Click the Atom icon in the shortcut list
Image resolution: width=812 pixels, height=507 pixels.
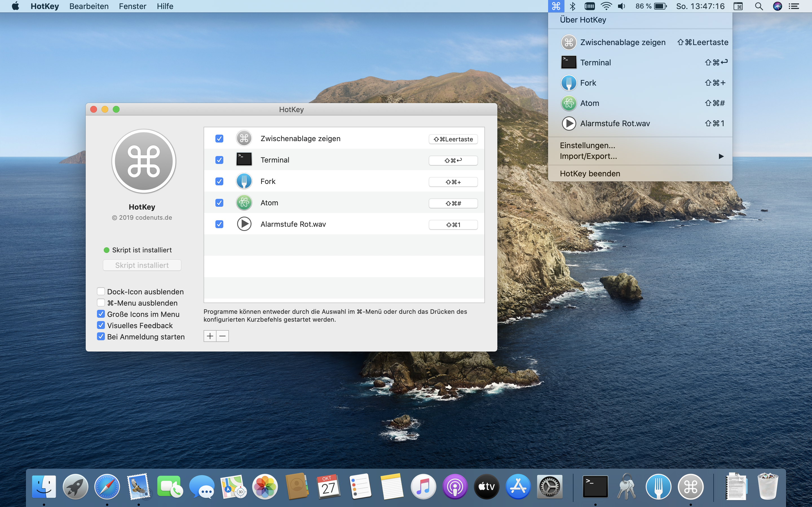tap(244, 203)
